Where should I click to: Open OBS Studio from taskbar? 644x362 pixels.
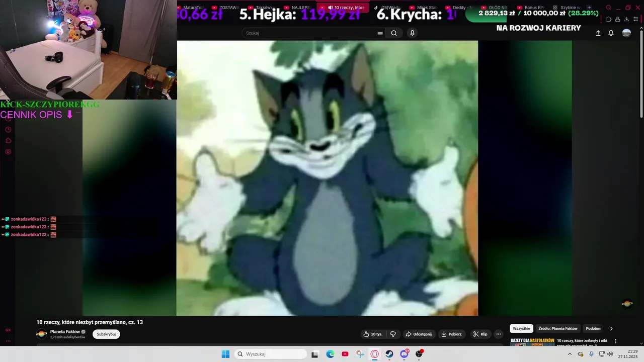[419, 354]
